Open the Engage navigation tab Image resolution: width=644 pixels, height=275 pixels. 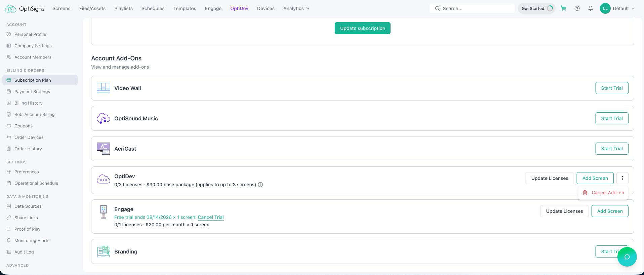click(x=213, y=8)
